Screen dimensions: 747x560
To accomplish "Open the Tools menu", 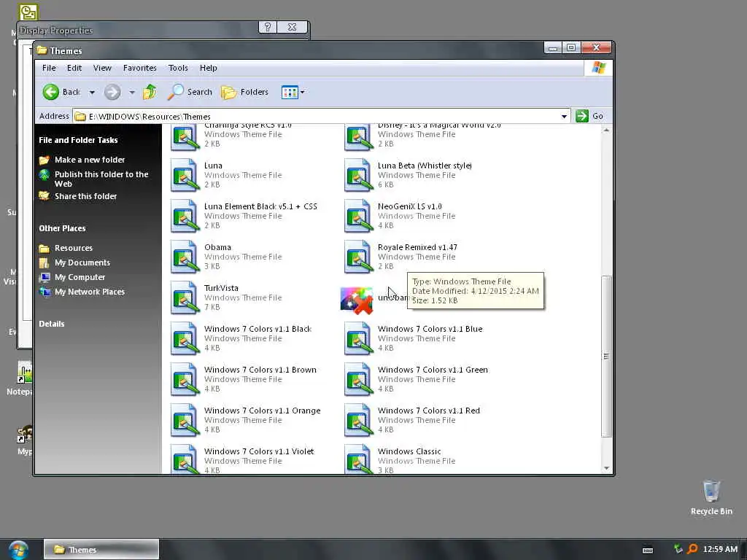I will [x=178, y=68].
